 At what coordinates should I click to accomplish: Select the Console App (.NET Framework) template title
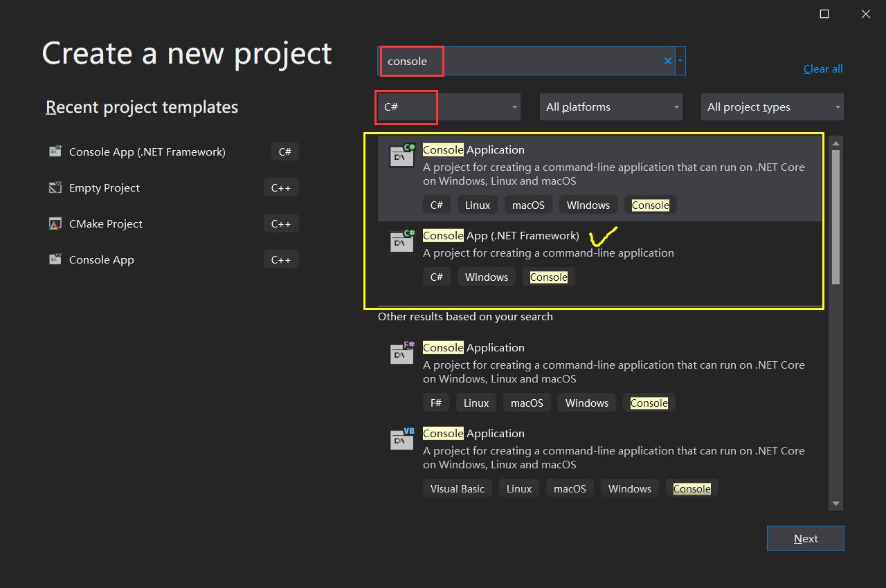point(500,235)
